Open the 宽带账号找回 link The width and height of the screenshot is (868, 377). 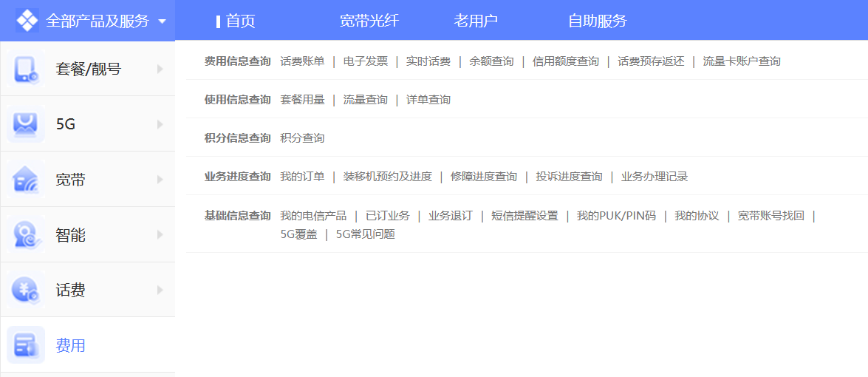tap(770, 215)
